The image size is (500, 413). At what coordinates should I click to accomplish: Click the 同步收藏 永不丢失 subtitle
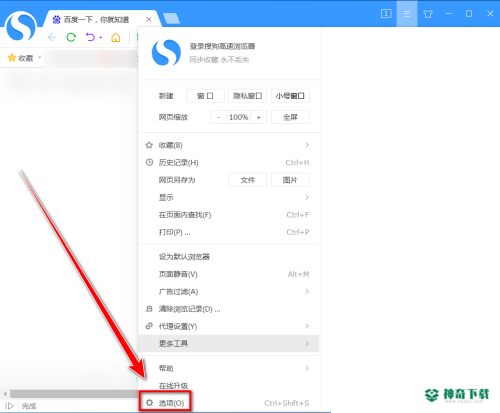(219, 60)
